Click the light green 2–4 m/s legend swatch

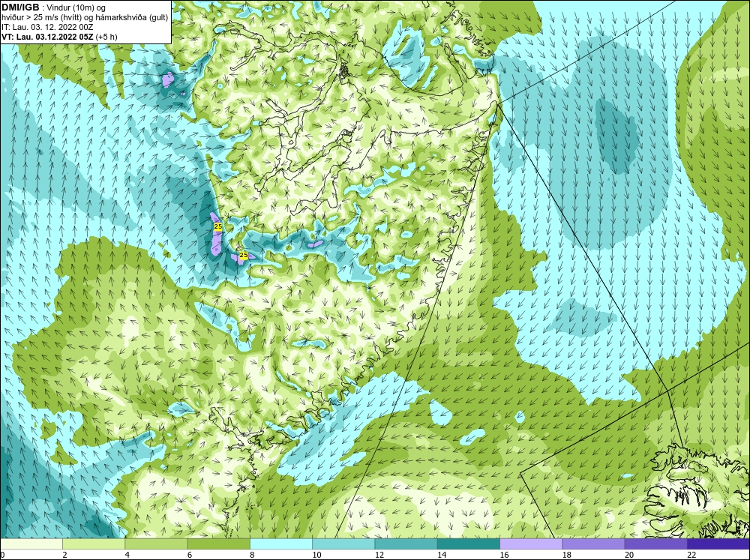(94, 544)
